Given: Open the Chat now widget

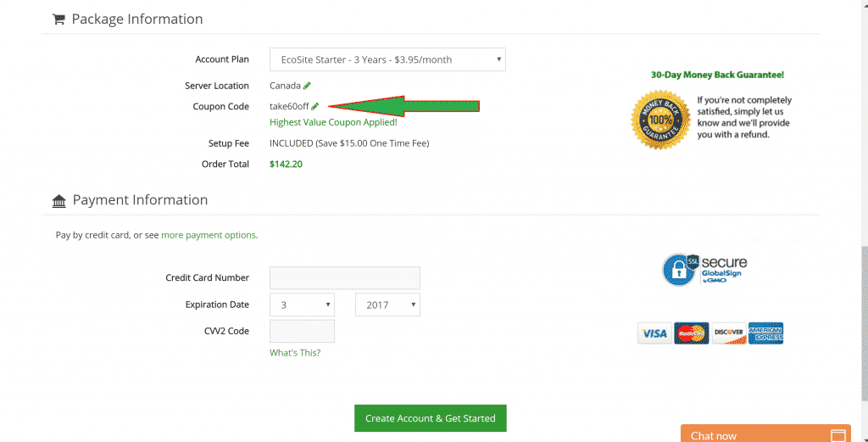Looking at the screenshot, I should coord(765,434).
